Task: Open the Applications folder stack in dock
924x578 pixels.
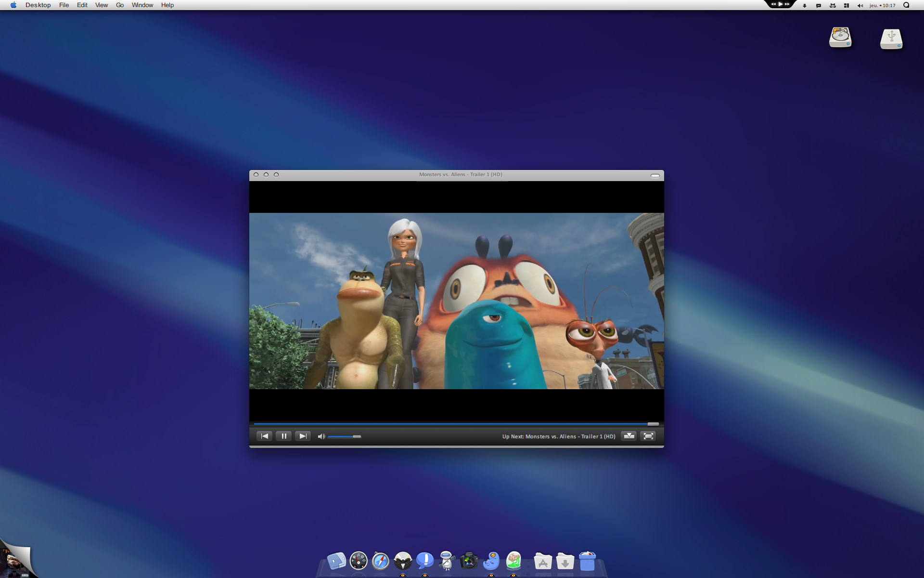Action: (543, 561)
